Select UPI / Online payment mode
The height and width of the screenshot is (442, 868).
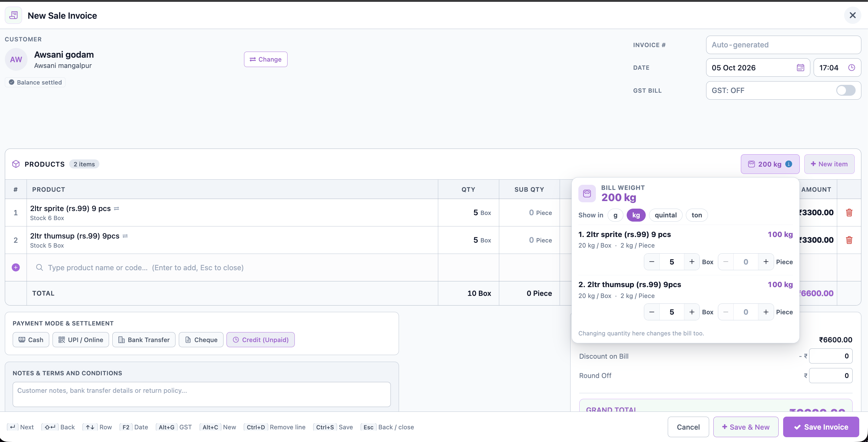[x=81, y=340]
